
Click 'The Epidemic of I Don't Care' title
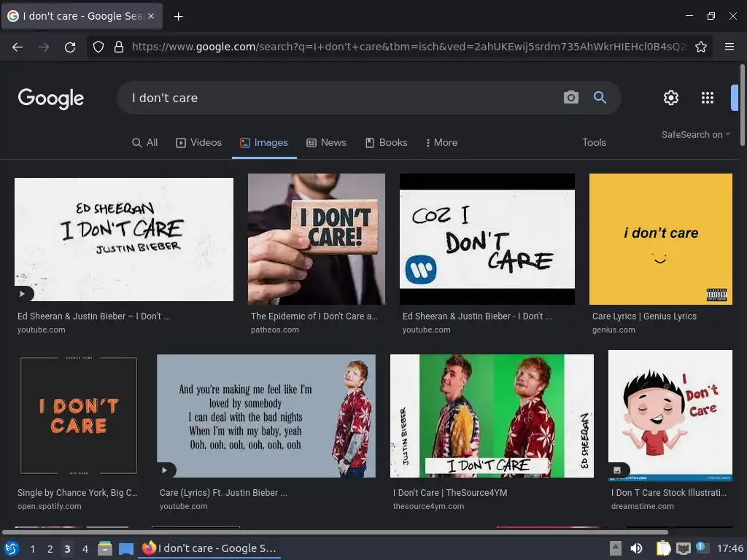tap(314, 316)
